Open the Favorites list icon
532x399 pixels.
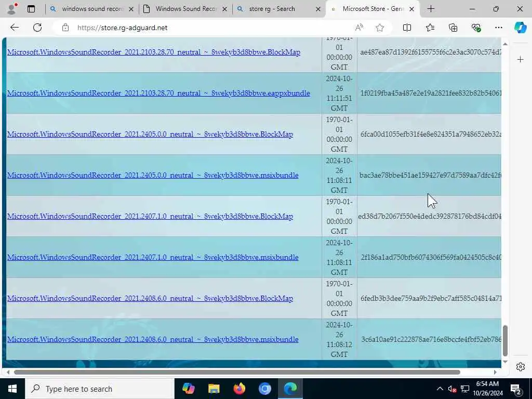tap(430, 28)
